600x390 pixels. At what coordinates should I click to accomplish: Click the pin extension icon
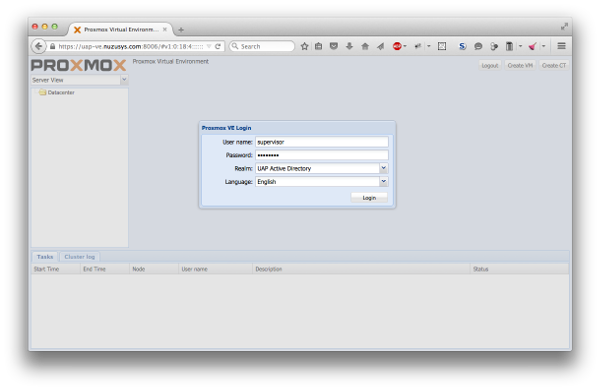418,46
